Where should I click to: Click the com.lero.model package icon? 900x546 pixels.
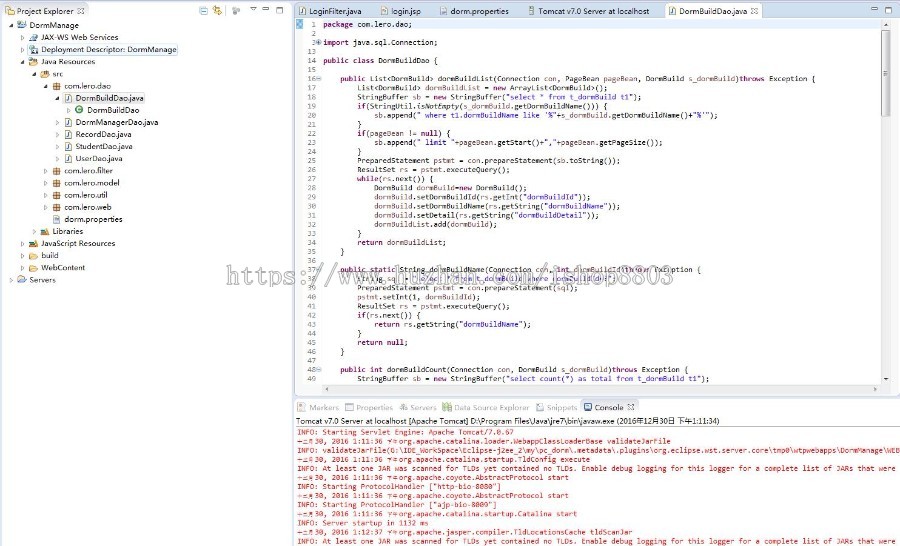(x=56, y=183)
